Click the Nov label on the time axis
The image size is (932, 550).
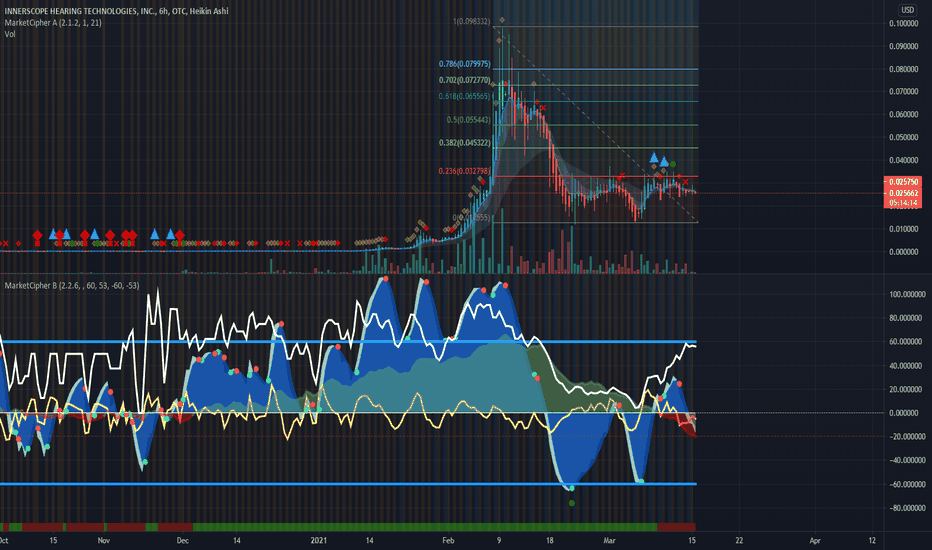[x=103, y=540]
